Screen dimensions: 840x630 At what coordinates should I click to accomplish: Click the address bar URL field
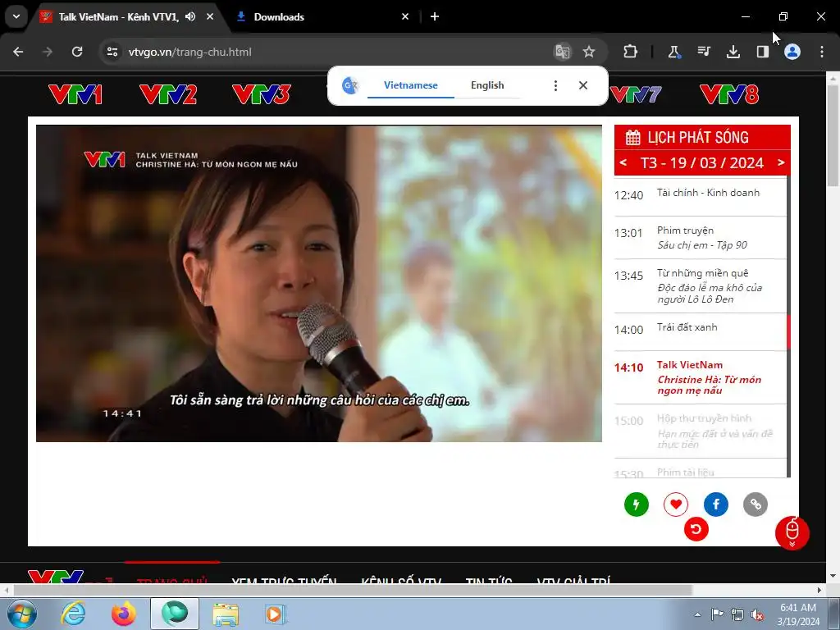(332, 52)
